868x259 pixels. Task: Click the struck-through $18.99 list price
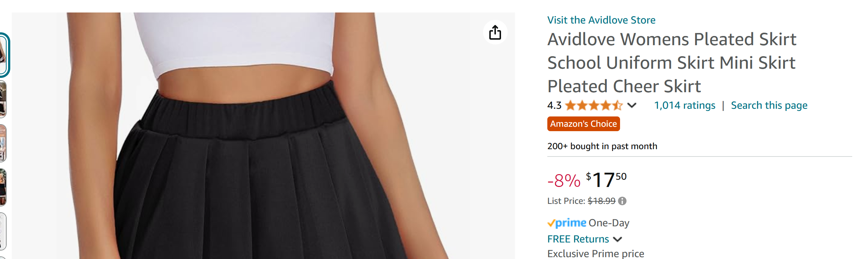coord(601,201)
